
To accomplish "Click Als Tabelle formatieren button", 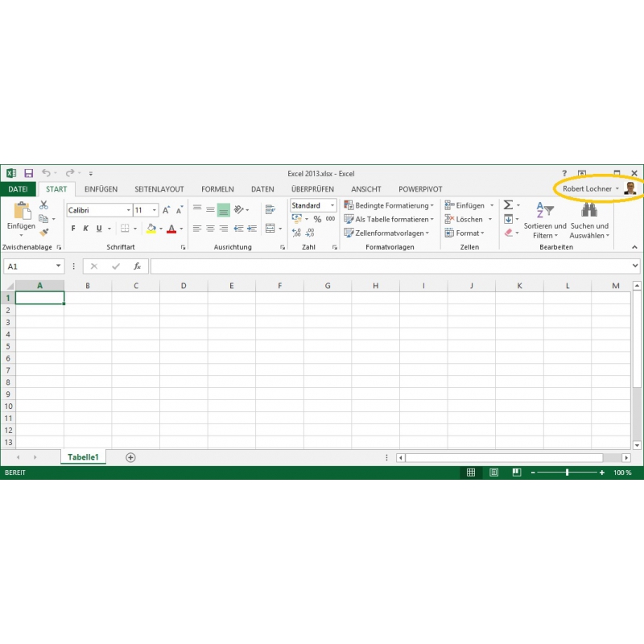I will [388, 219].
